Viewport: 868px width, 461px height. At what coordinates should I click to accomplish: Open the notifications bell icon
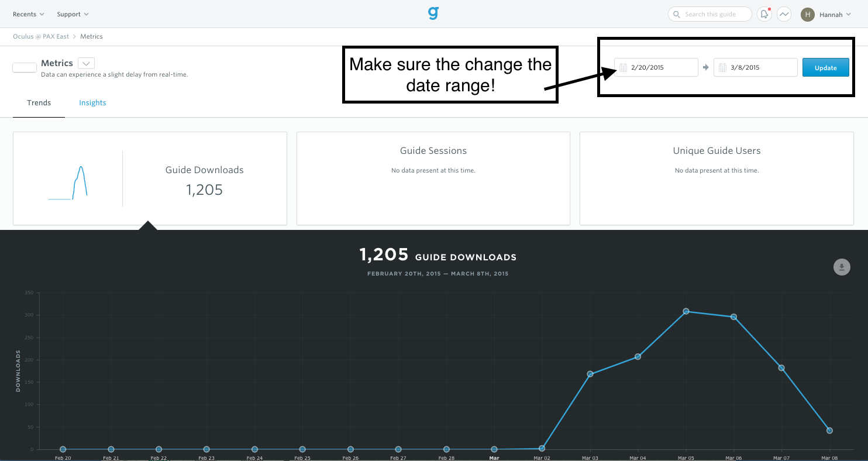click(x=764, y=14)
